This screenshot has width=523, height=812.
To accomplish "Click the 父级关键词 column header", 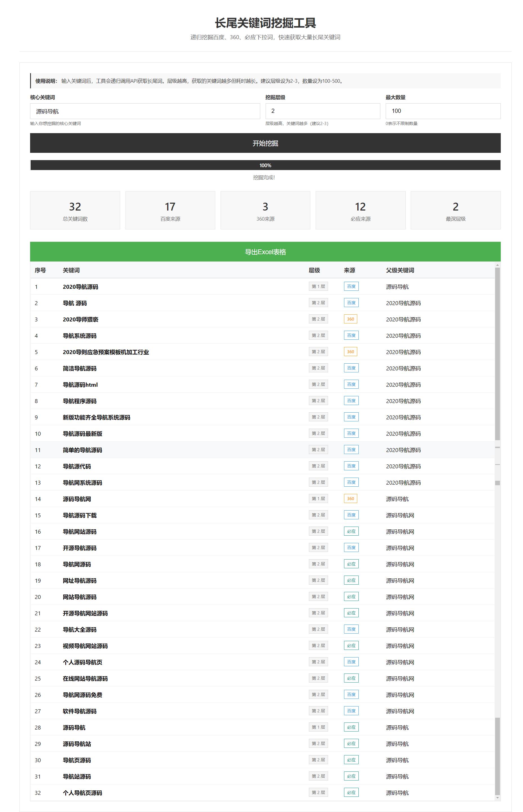I will 400,270.
